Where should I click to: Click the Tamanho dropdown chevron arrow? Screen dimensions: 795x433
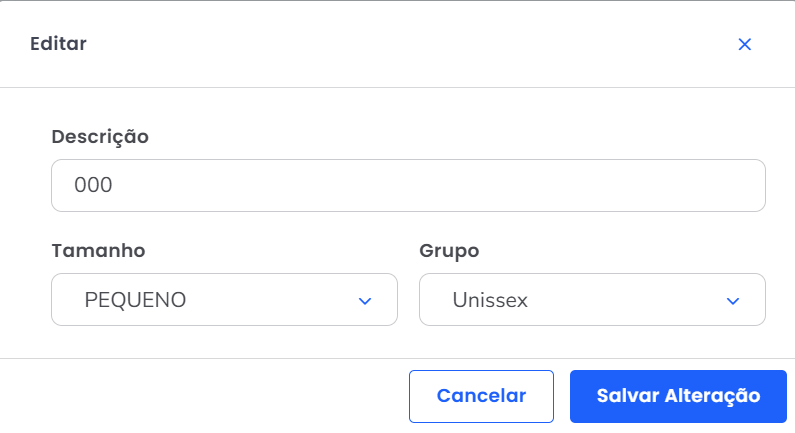(x=365, y=300)
